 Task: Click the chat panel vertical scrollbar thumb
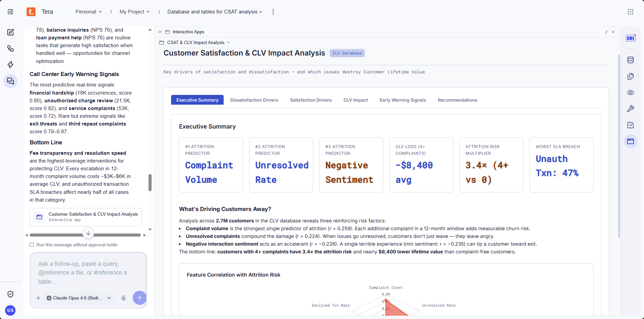pos(150,182)
